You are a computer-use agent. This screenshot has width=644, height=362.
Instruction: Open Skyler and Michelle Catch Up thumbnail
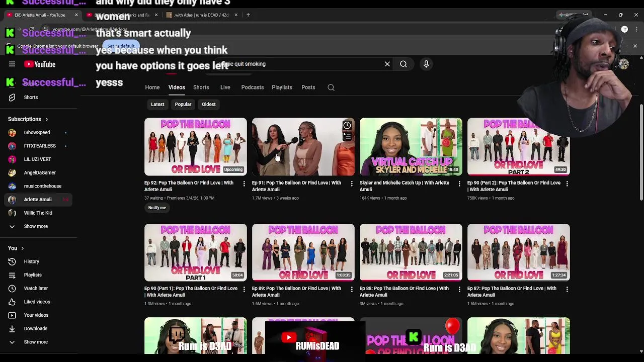[411, 147]
